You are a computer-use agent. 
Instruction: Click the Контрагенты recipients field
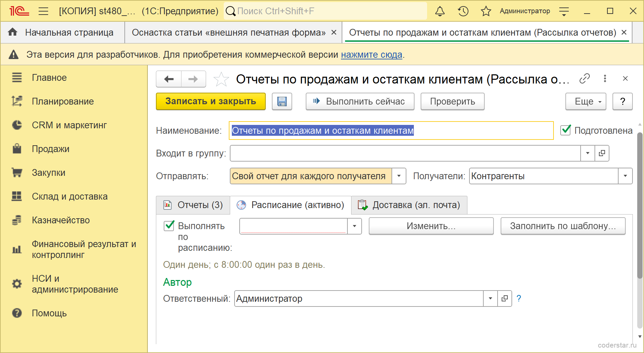point(544,176)
